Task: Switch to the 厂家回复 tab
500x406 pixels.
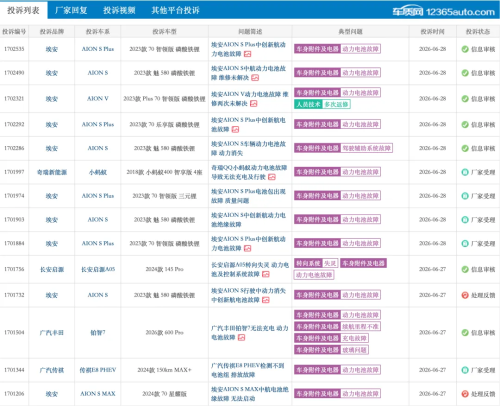Action: tap(71, 10)
